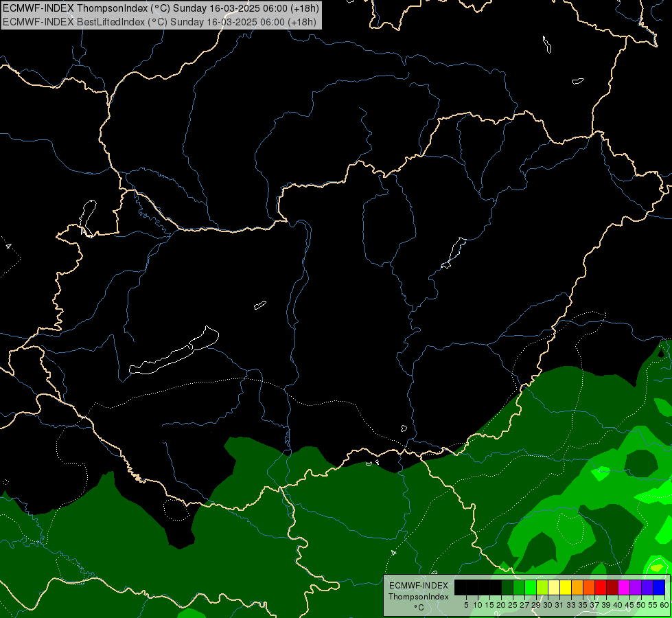
Task: Select the magenta 40–45 legend swatch
Action: 623,587
